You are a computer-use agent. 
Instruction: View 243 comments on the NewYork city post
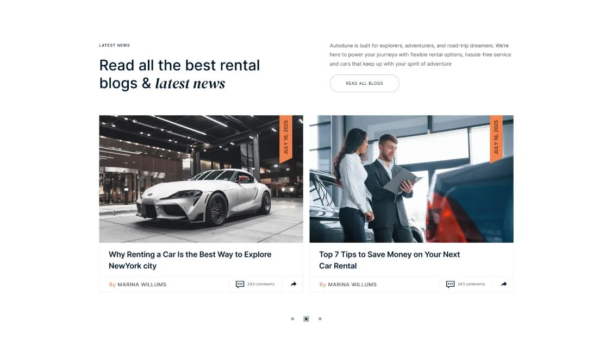pos(261,284)
